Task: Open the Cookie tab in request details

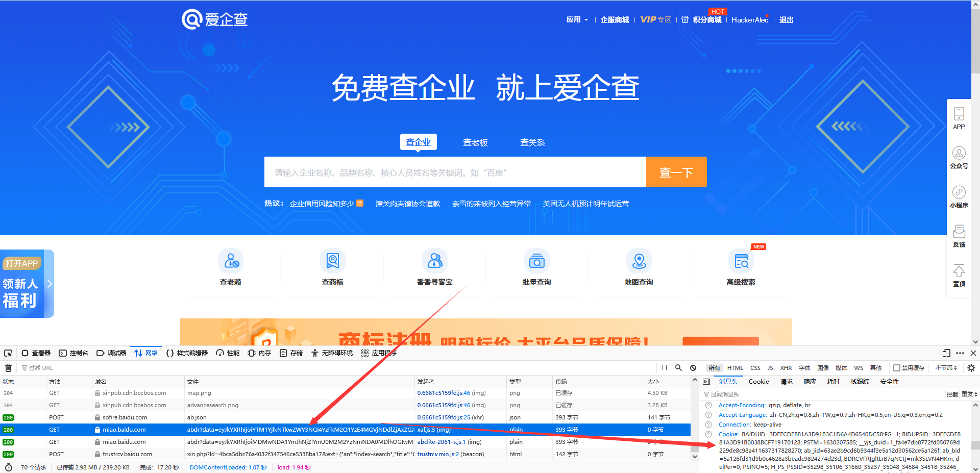Action: click(758, 382)
